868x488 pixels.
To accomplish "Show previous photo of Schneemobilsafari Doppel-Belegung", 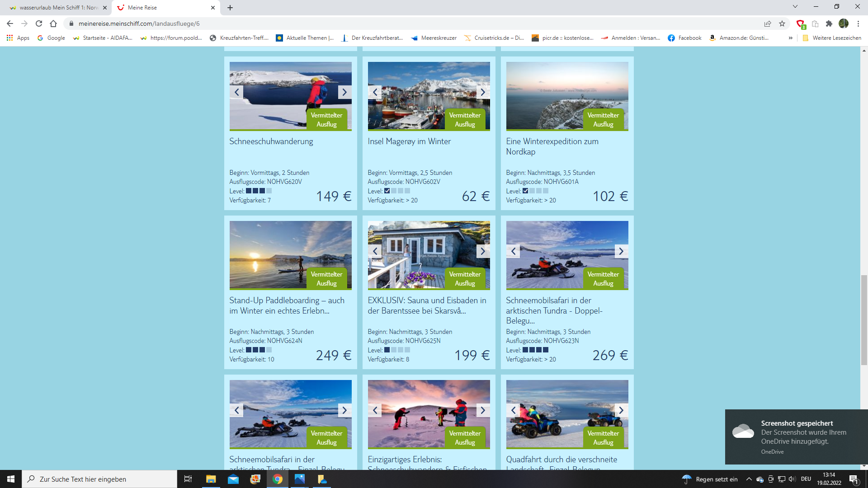I will [x=513, y=251].
